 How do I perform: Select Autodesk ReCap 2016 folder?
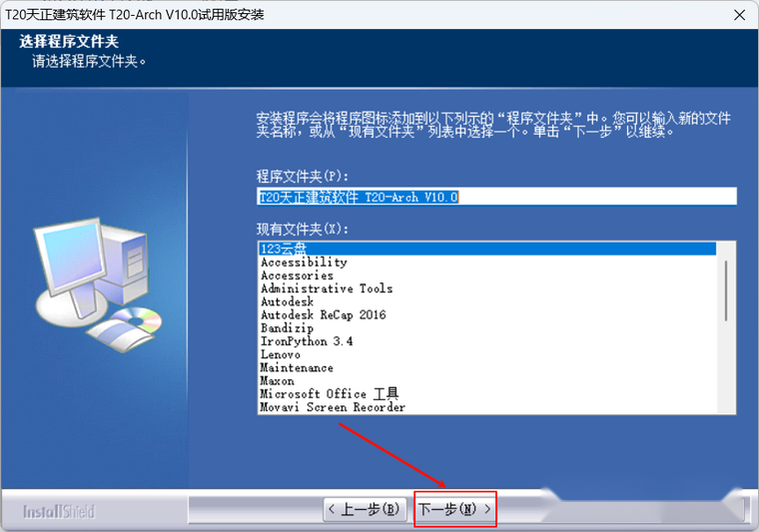[323, 314]
